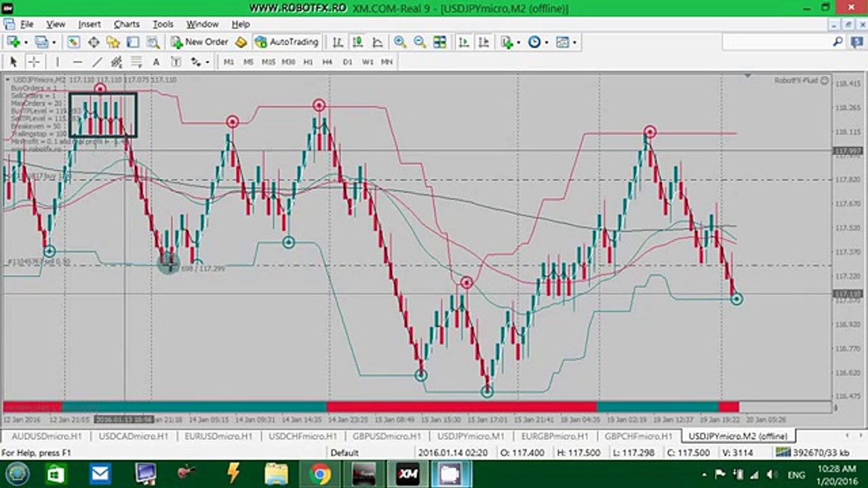Open the File menu

[26, 24]
